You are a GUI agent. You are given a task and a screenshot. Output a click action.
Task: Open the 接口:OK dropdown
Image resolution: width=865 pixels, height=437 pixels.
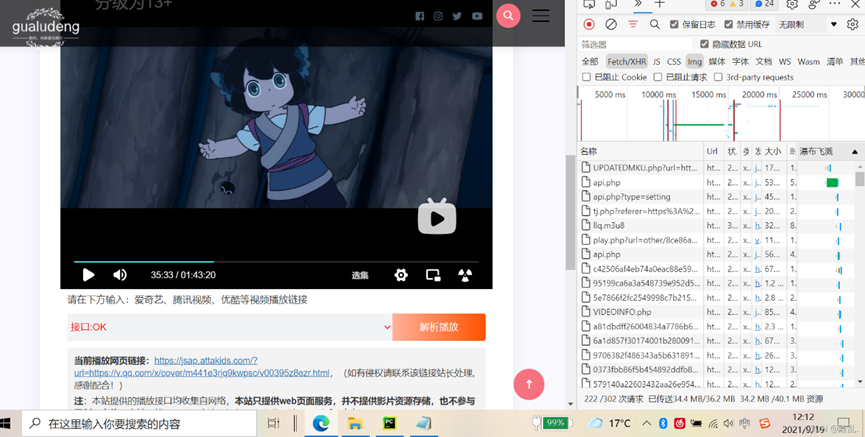pyautogui.click(x=229, y=327)
